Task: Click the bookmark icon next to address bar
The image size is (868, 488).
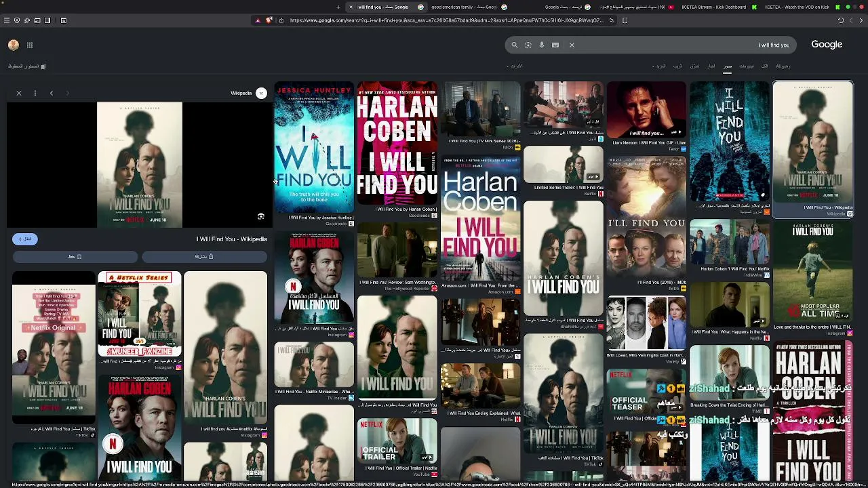Action: point(625,20)
